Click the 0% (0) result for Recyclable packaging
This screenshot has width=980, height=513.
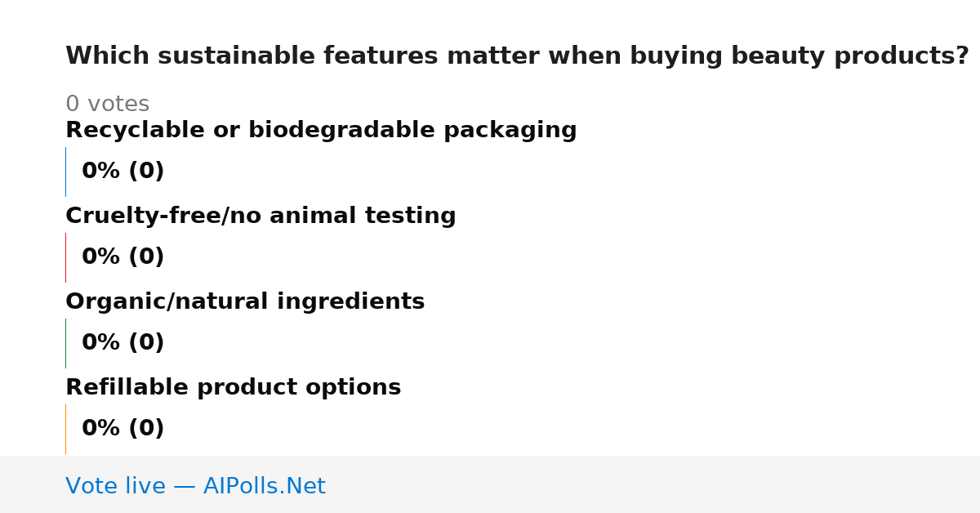122,172
